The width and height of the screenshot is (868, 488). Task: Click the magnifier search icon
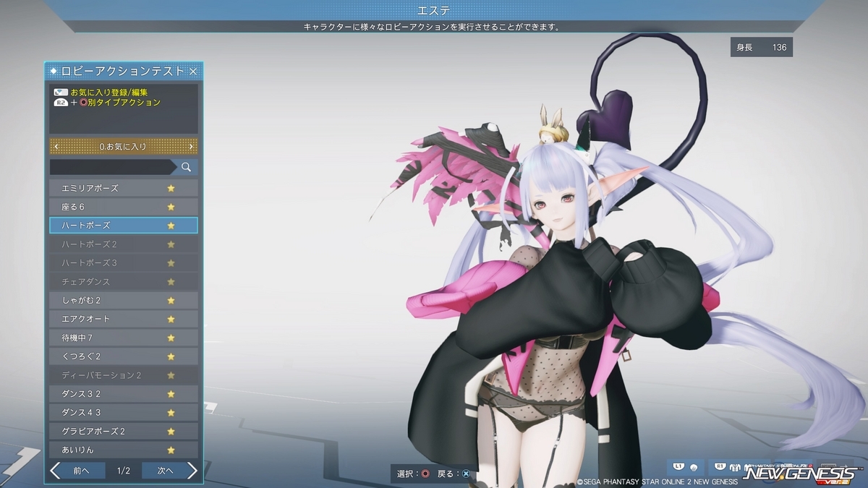coord(186,167)
